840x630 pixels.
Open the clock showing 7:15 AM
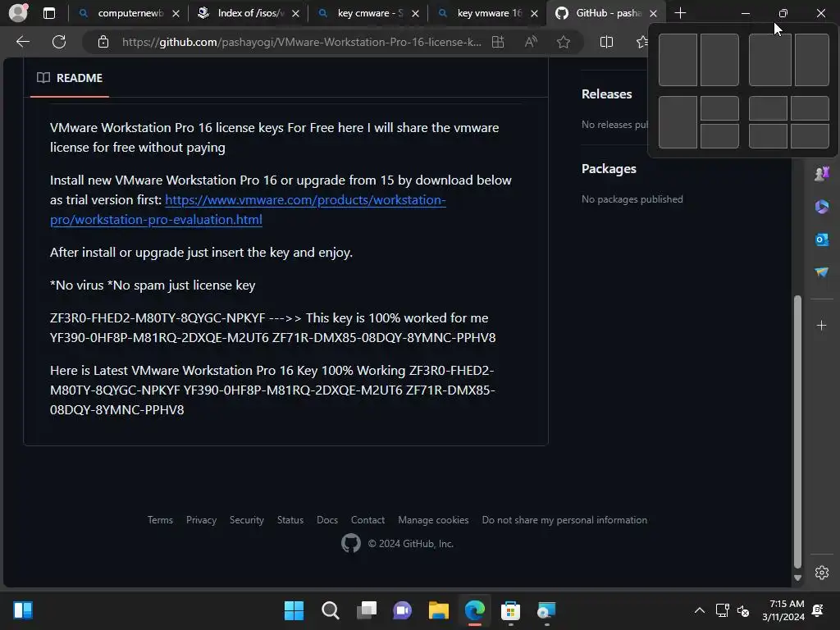coord(783,610)
